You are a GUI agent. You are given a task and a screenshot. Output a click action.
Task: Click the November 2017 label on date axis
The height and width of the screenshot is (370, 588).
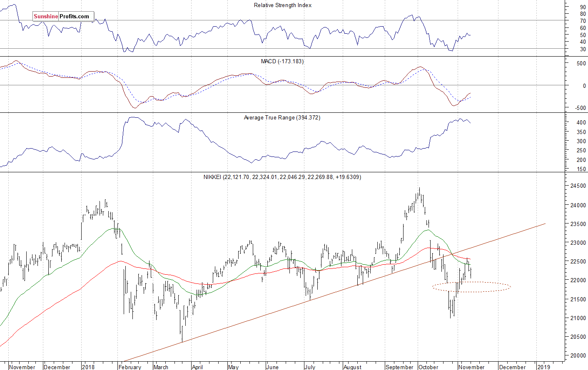coord(22,367)
